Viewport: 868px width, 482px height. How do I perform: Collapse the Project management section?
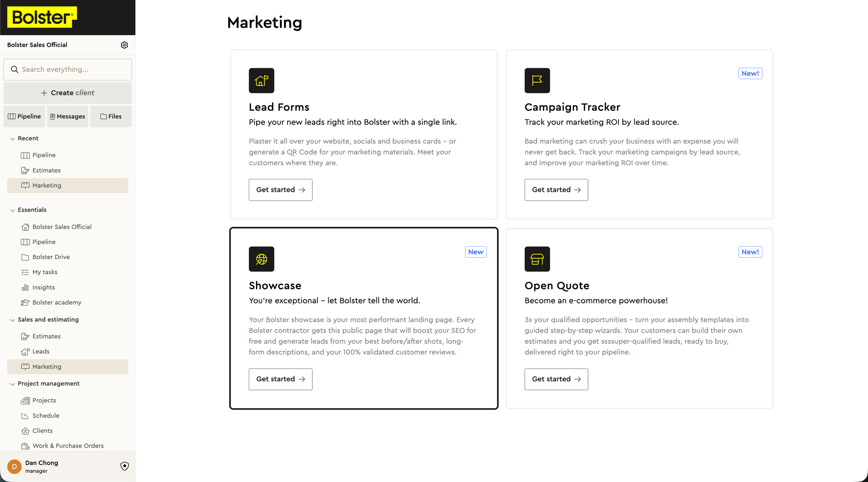13,384
